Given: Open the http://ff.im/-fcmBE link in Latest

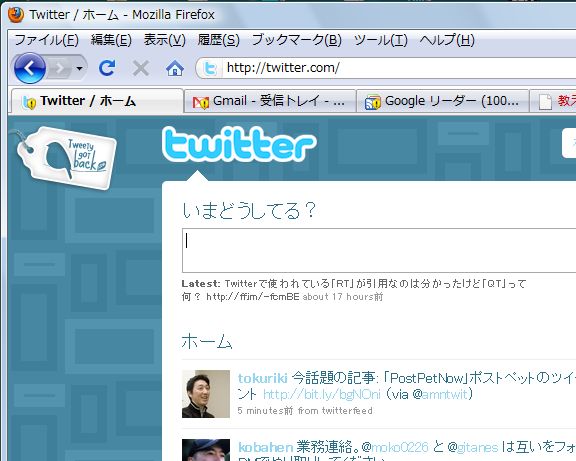Looking at the screenshot, I should click(x=253, y=297).
